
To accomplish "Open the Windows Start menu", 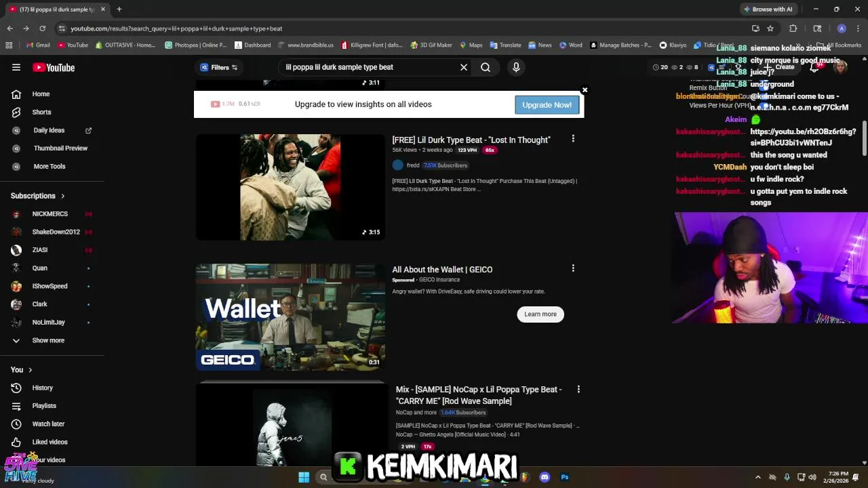I will [304, 477].
